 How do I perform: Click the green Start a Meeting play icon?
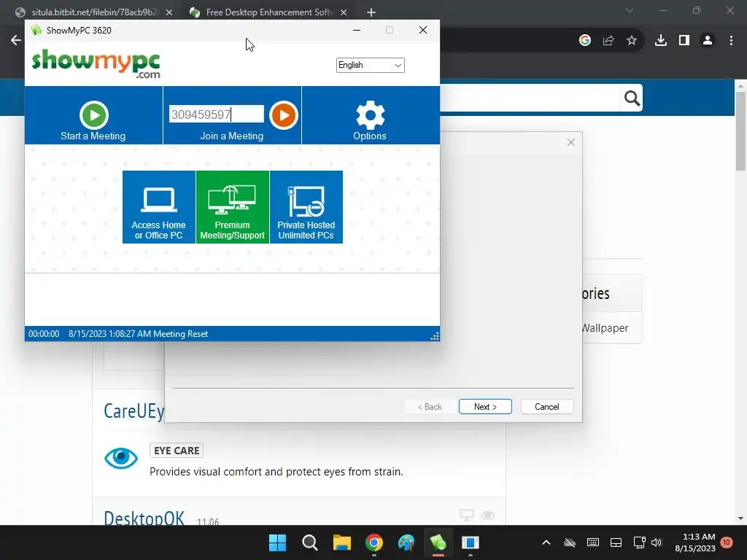click(94, 114)
